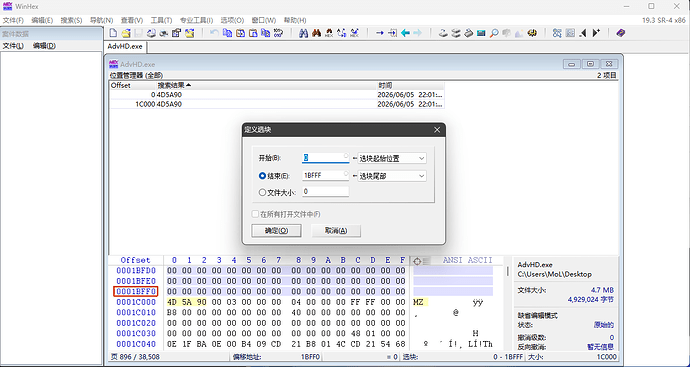Click the New file toolbar icon
Screen dimensions: 690x367
[114, 33]
